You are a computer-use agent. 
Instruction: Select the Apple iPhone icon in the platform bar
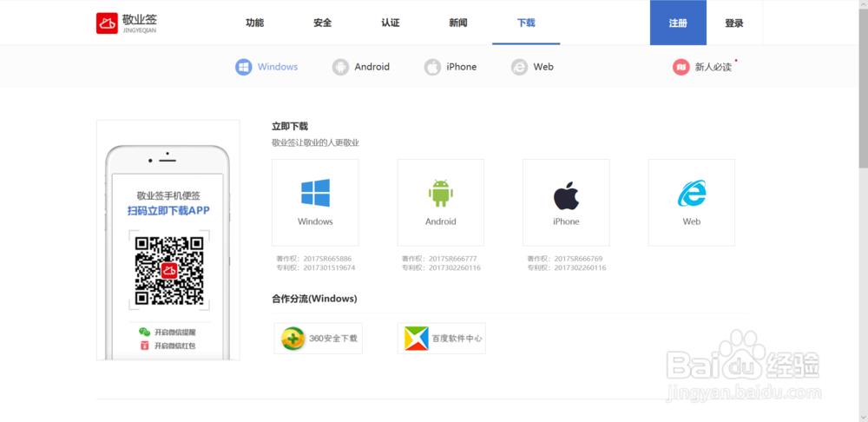[432, 67]
